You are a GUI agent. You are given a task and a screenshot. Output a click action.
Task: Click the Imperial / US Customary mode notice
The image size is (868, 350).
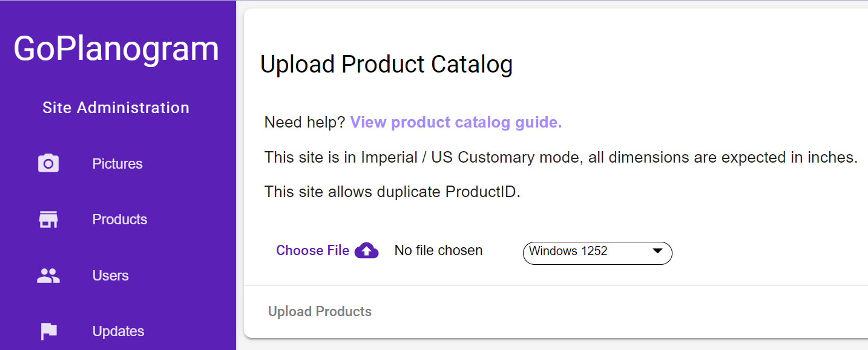pyautogui.click(x=561, y=157)
